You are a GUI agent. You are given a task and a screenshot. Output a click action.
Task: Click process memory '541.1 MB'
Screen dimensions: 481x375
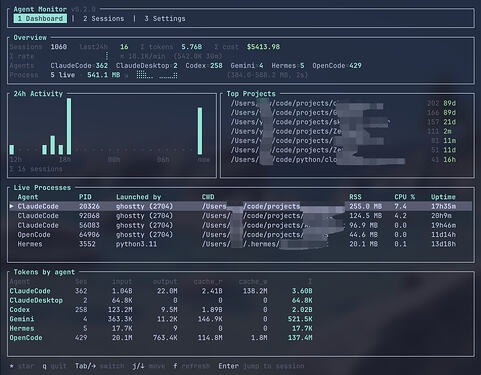tap(104, 75)
